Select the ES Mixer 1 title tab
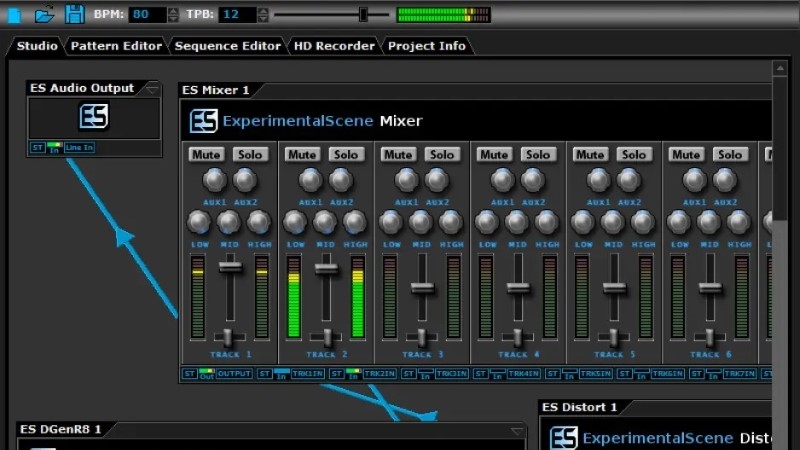The image size is (800, 450). tap(216, 90)
